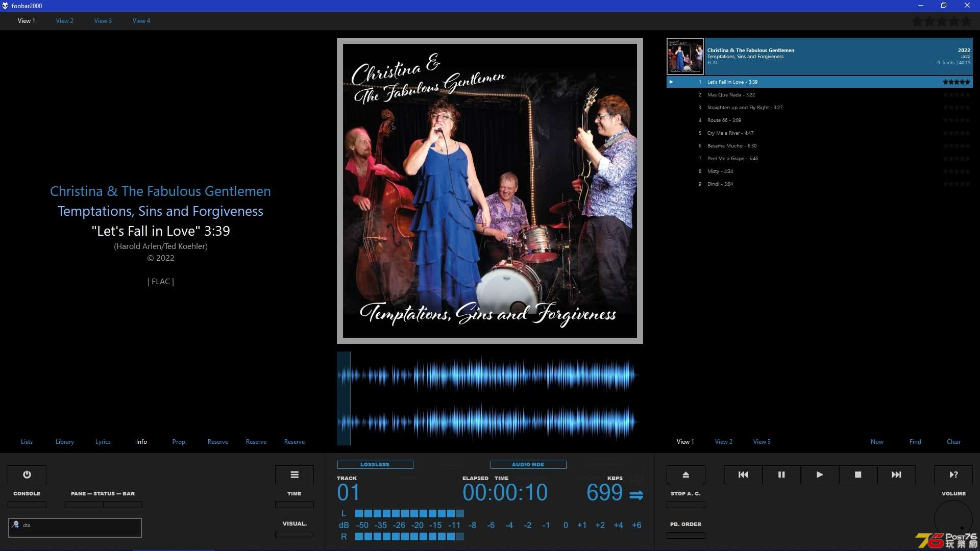Select the Info tab
Image resolution: width=980 pixels, height=551 pixels.
(x=141, y=442)
